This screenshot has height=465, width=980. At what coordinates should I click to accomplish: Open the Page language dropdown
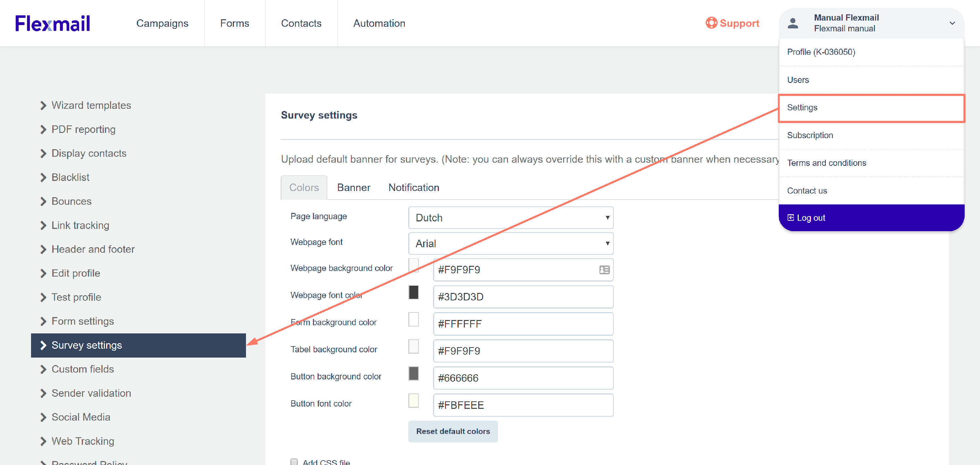click(x=511, y=217)
